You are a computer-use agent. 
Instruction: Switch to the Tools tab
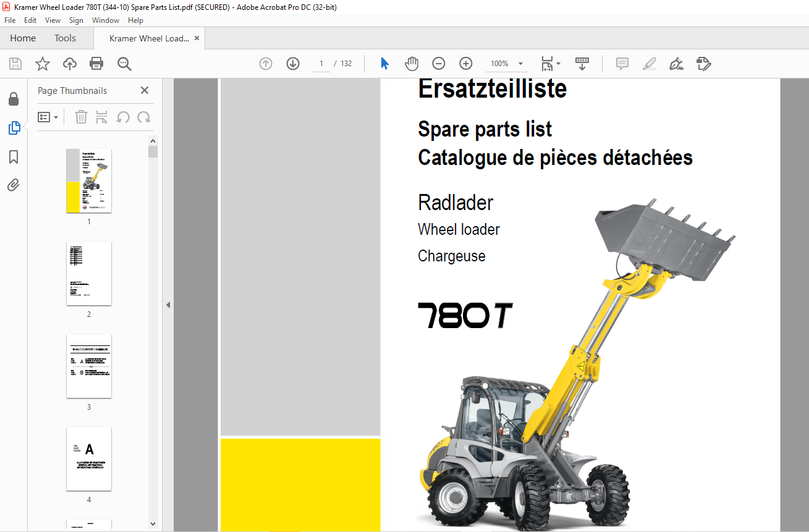[x=65, y=38]
